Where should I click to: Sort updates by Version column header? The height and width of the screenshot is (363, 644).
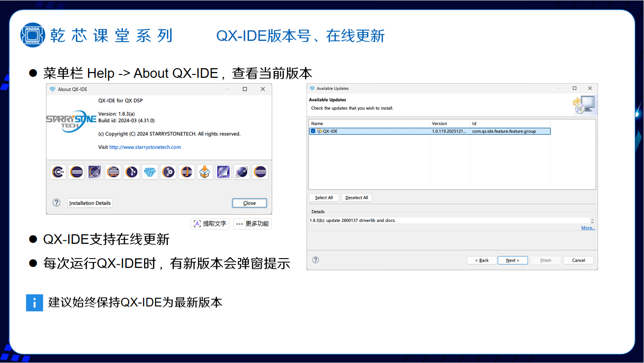pyautogui.click(x=450, y=123)
